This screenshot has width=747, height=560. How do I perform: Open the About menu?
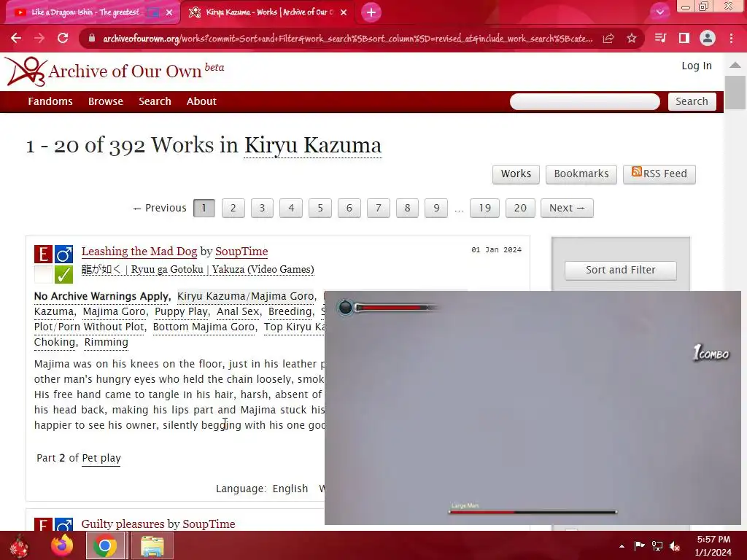[x=201, y=101]
